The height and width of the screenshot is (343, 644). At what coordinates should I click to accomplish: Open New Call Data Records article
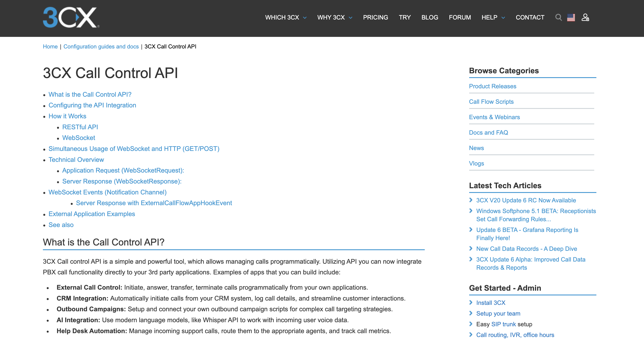pos(526,249)
